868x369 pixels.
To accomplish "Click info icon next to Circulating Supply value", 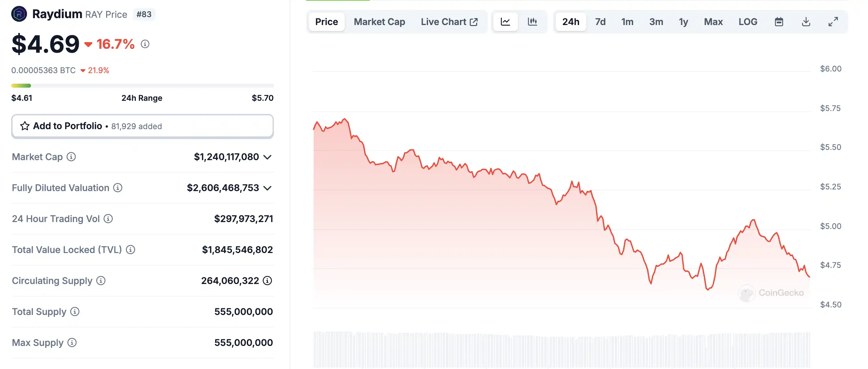I will [x=267, y=280].
